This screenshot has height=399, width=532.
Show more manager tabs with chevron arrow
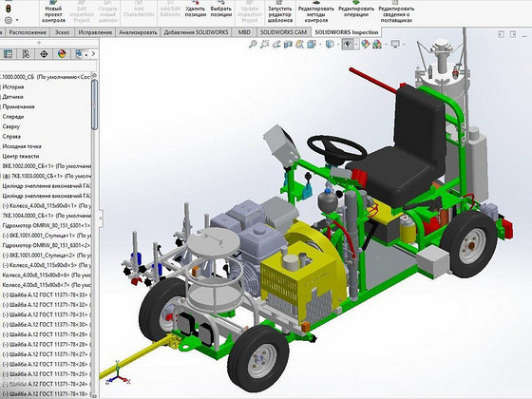coord(93,54)
